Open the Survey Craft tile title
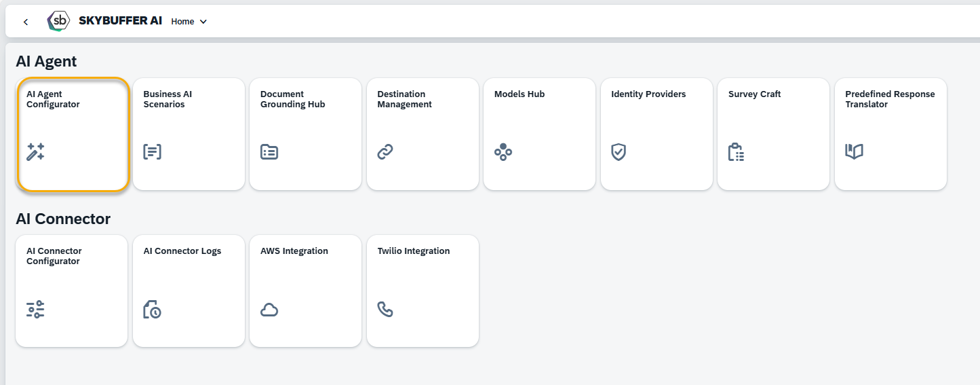Viewport: 980px width, 385px height. 754,94
